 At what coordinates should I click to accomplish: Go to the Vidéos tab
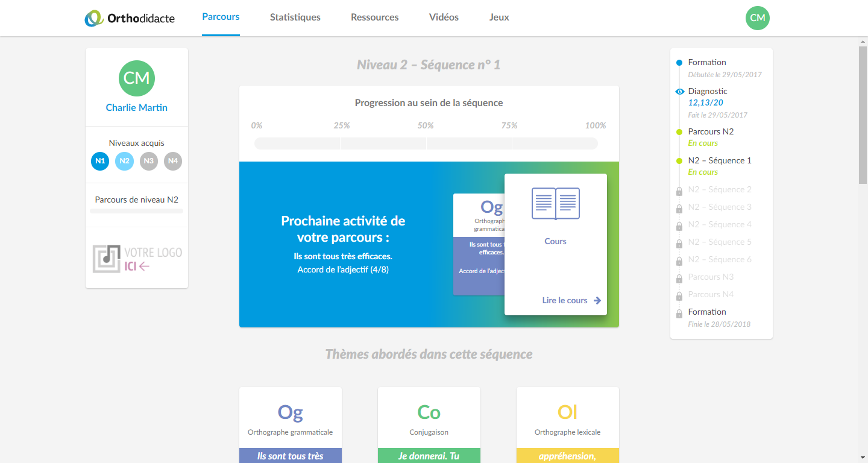tap(444, 17)
